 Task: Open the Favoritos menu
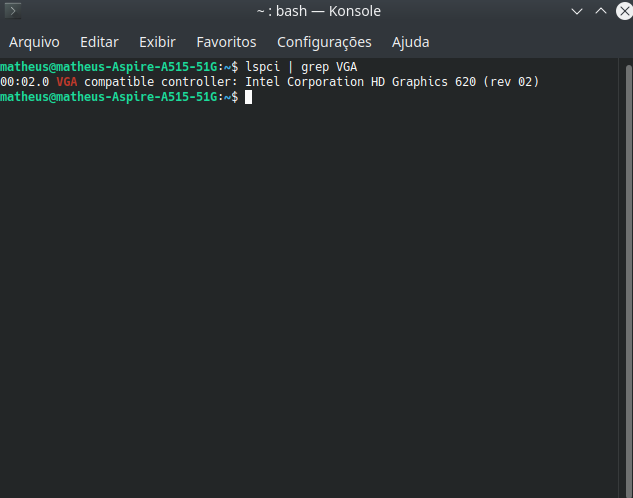226,42
